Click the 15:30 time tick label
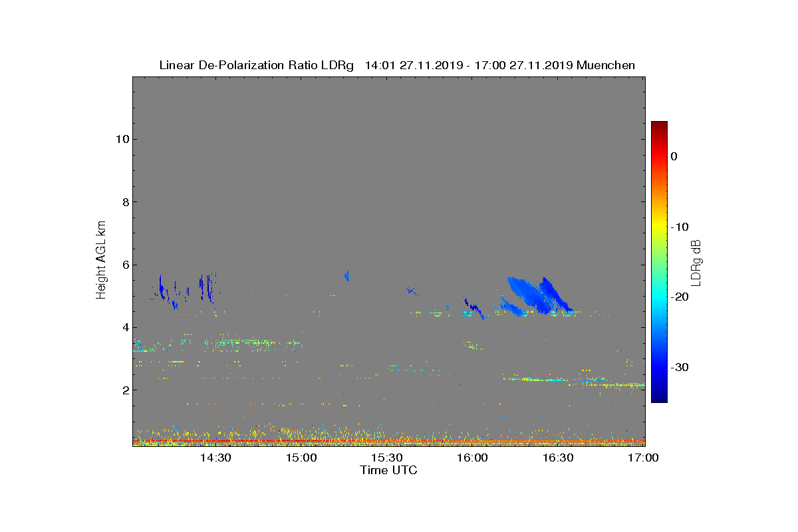798x532 pixels. (x=387, y=458)
